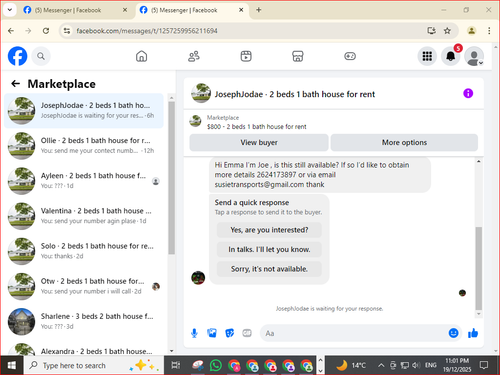This screenshot has height=375, width=500.
Task: Open Task View on the taskbar
Action: click(176, 365)
